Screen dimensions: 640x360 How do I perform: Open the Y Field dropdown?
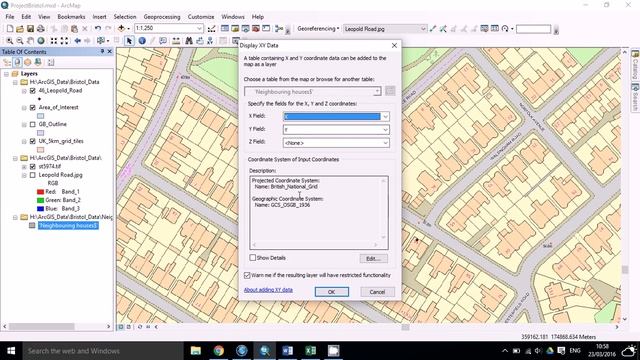tap(385, 130)
